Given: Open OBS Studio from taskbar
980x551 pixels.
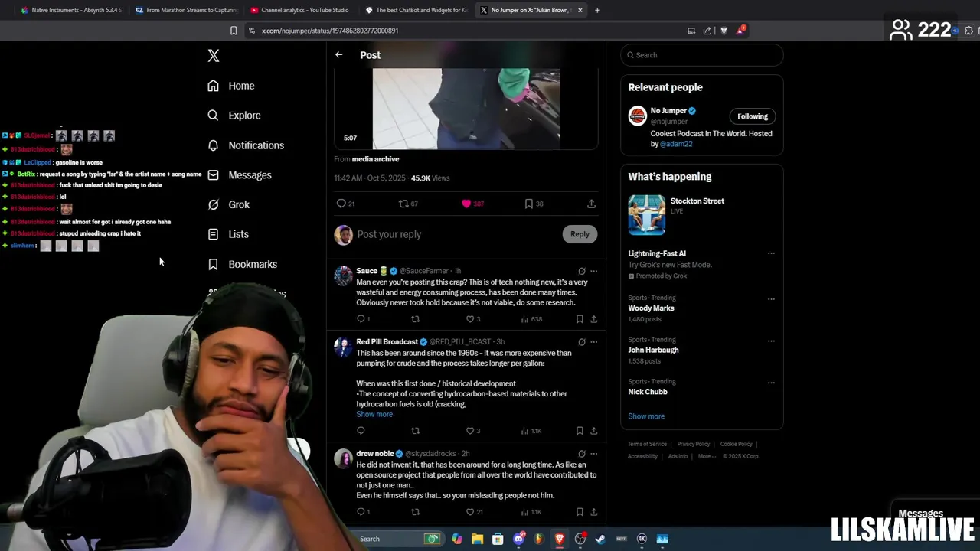Looking at the screenshot, I should [x=580, y=539].
